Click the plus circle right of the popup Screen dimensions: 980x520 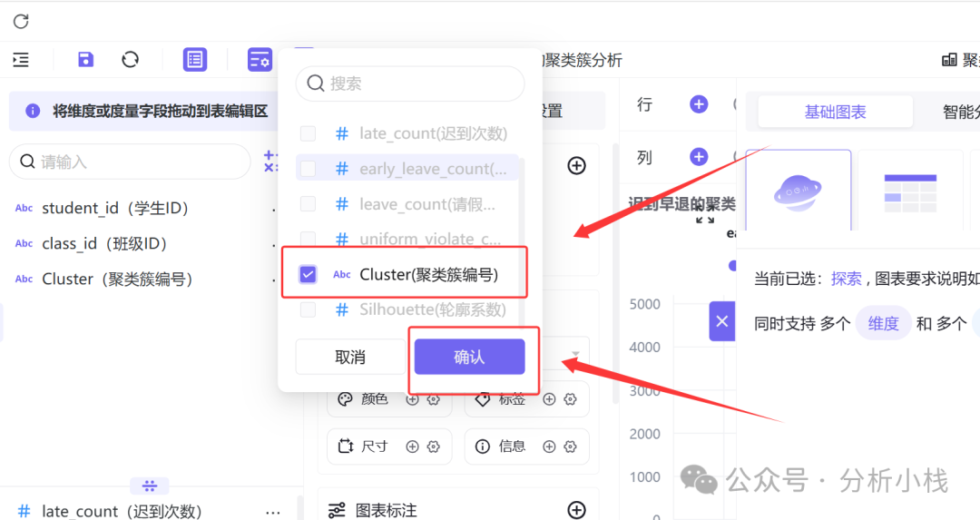pyautogui.click(x=576, y=166)
